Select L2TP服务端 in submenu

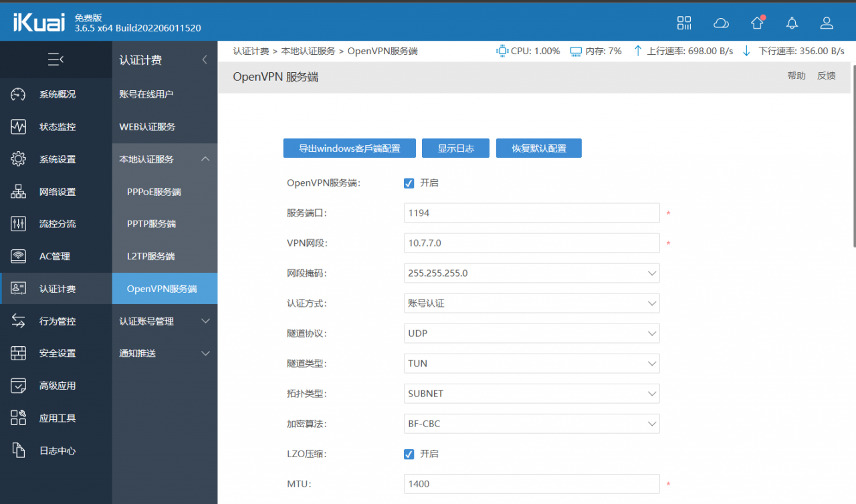tap(165, 256)
